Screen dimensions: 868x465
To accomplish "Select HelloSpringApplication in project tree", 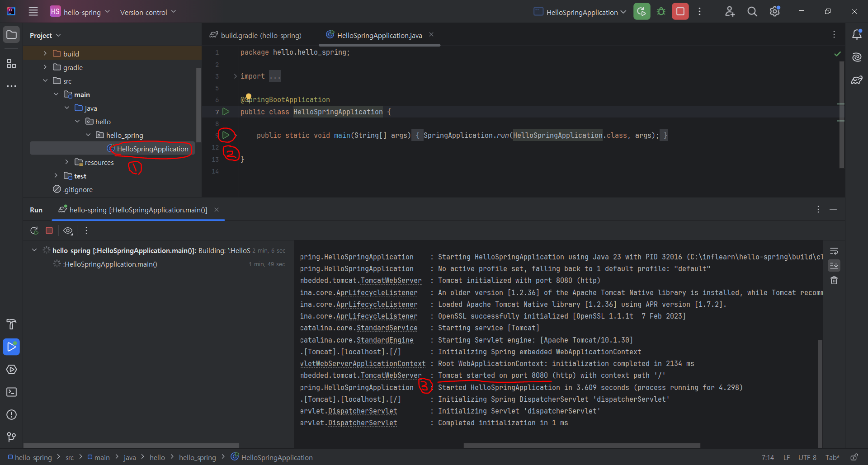I will (112, 148).
